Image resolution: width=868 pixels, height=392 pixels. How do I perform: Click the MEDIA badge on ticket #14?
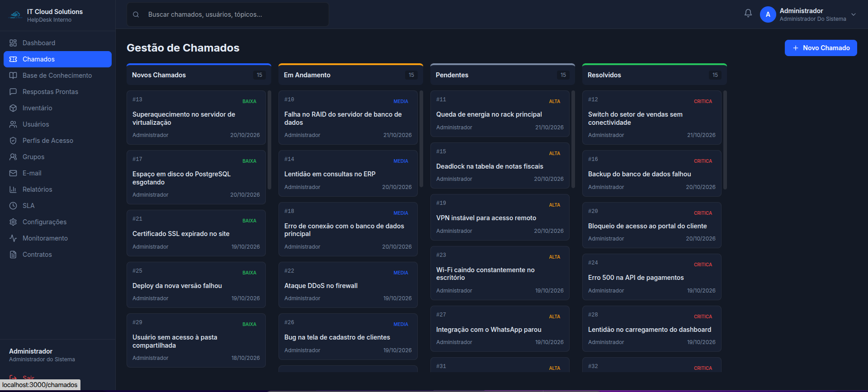(x=401, y=161)
